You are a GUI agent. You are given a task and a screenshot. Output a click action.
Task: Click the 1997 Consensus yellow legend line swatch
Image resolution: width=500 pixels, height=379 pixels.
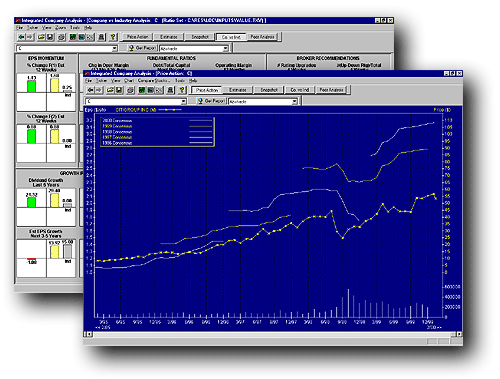coord(201,137)
